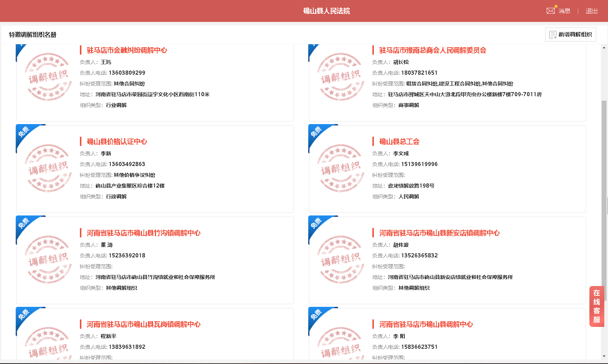Click phone number 15139619996
608x364 pixels.
tap(419, 164)
